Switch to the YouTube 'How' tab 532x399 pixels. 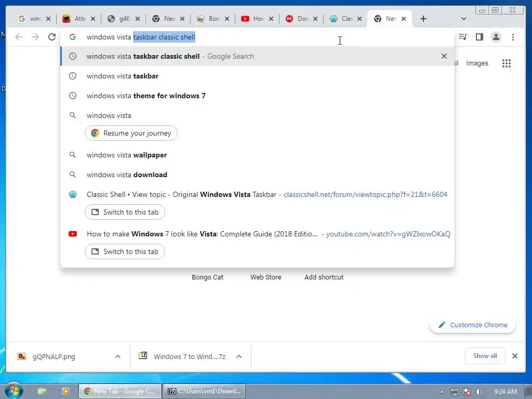tap(254, 19)
